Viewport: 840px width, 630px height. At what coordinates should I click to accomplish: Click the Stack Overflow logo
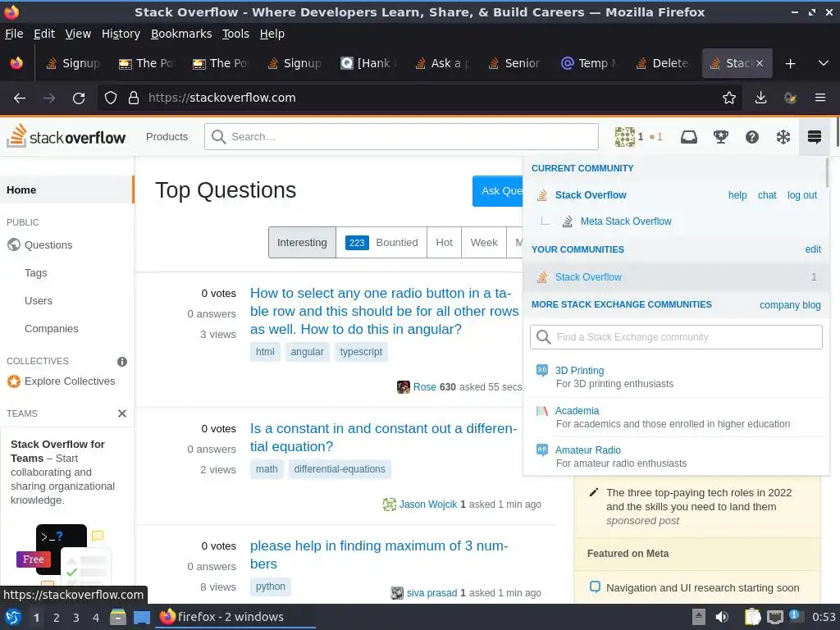[x=66, y=136]
